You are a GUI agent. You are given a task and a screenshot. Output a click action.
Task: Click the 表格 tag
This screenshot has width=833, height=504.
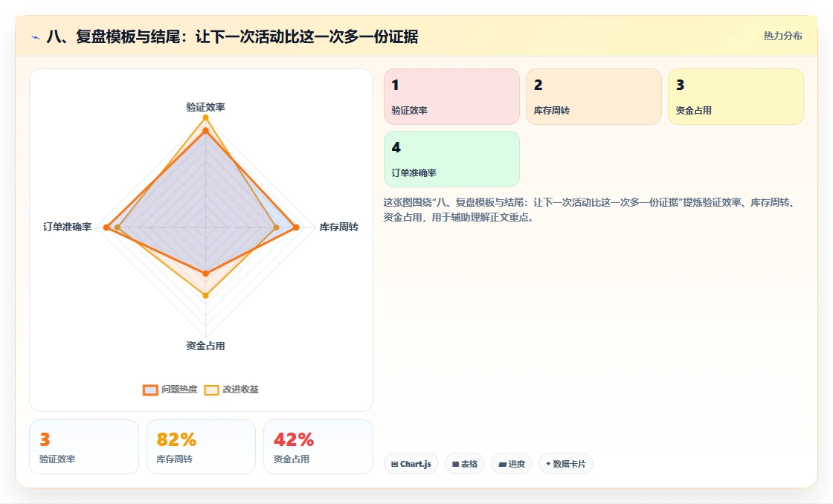click(x=465, y=464)
